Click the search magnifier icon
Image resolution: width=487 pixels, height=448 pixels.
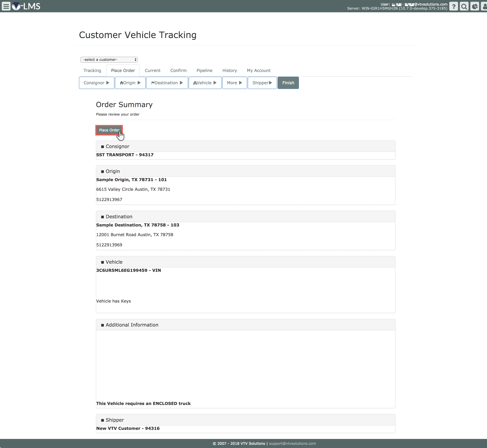point(464,6)
